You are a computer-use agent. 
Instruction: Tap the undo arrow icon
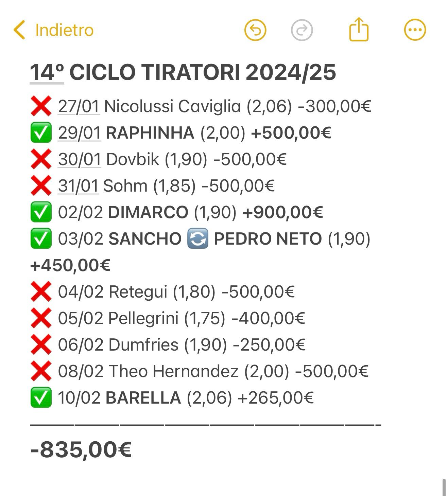(255, 30)
